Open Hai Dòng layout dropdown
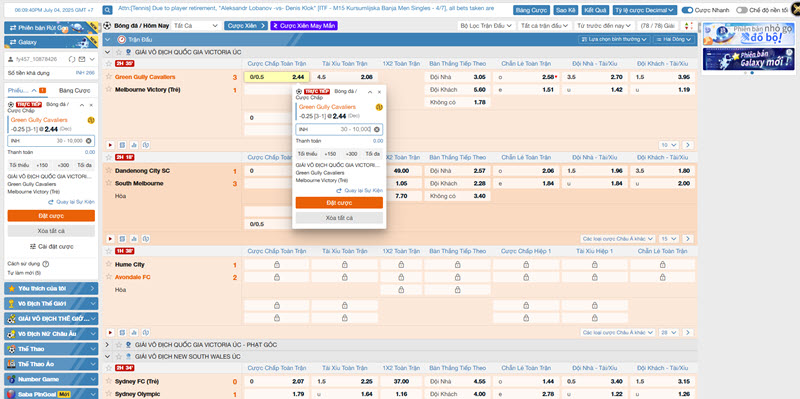This screenshot has width=800, height=399. (674, 39)
